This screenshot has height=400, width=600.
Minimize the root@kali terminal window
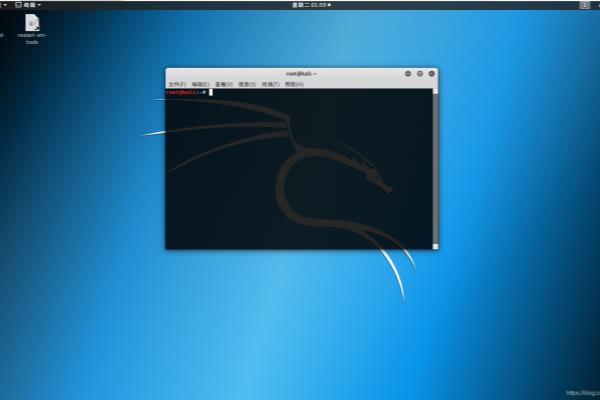408,73
